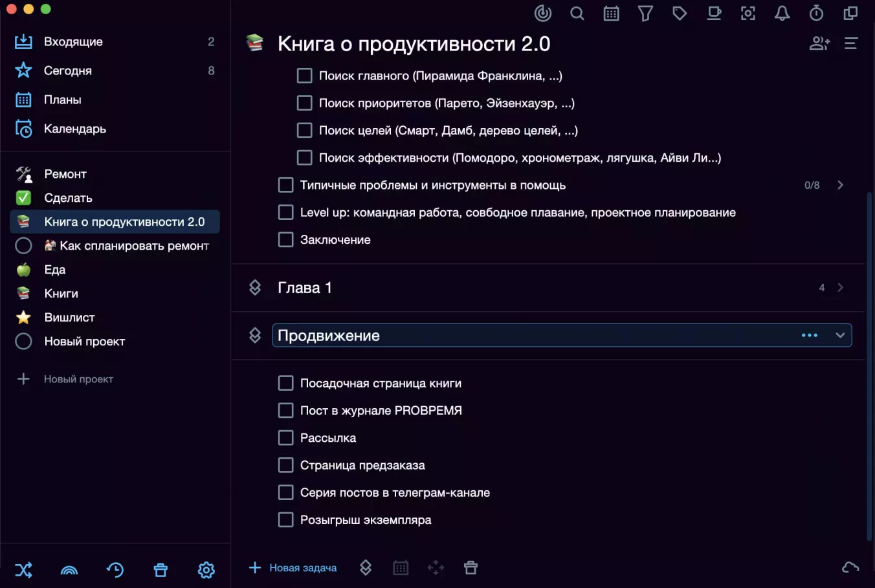
Task: Click the Книга о продуктивности 2.0 title
Action: pyautogui.click(x=414, y=43)
